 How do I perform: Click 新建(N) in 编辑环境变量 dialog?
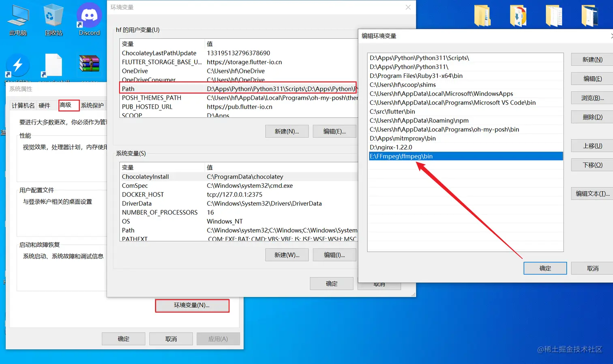click(592, 60)
